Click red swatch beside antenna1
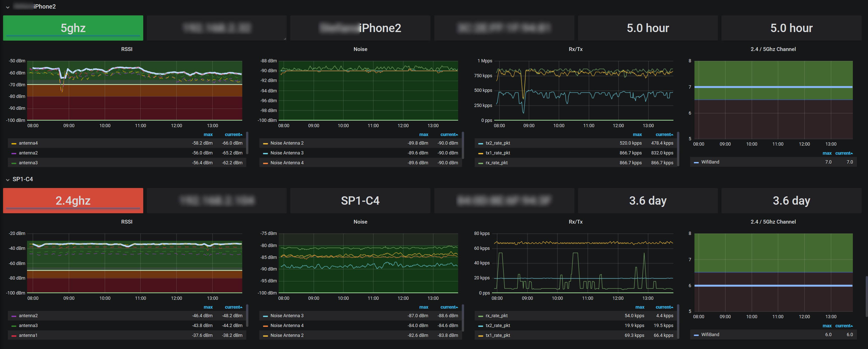Viewport: 868px width, 349px height. click(14, 336)
